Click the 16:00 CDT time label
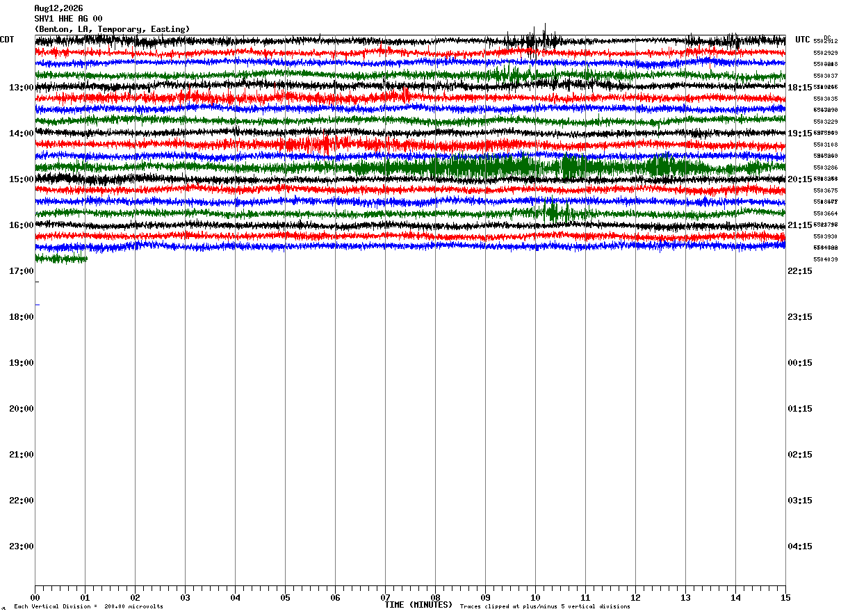Image resolution: width=841 pixels, height=616 pixels. [x=22, y=225]
